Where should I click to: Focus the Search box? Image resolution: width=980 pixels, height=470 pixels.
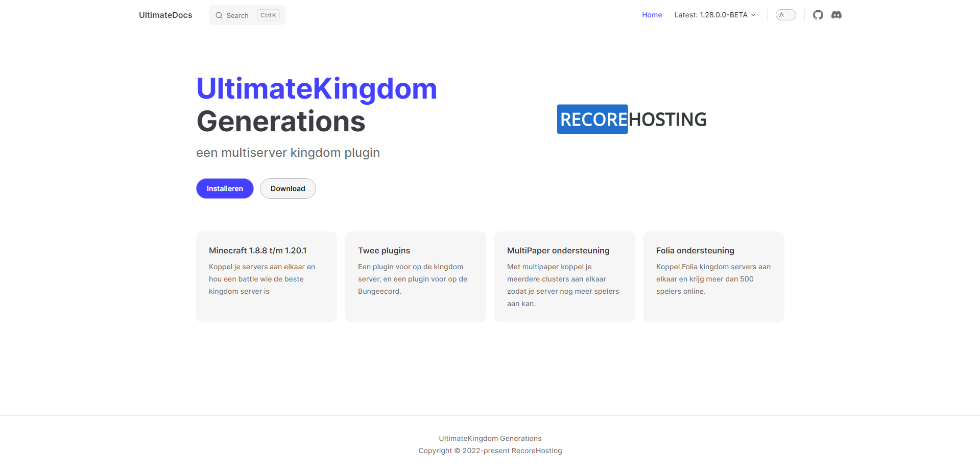tap(247, 15)
